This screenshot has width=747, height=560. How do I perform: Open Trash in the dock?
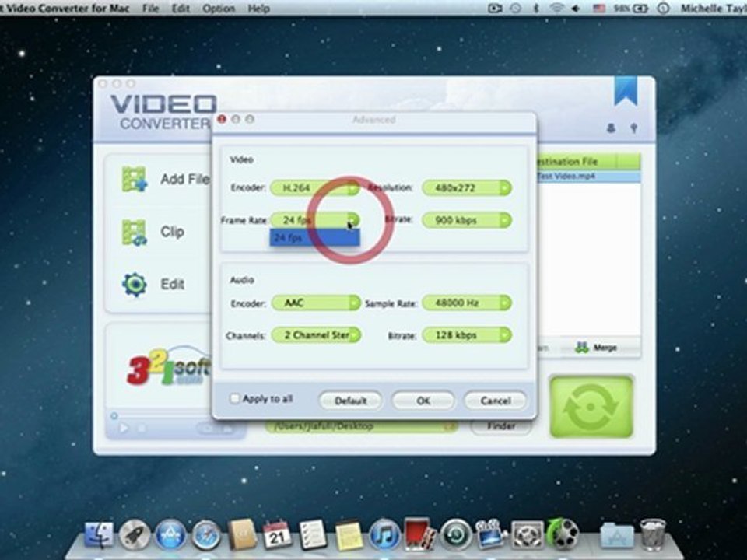pyautogui.click(x=652, y=535)
